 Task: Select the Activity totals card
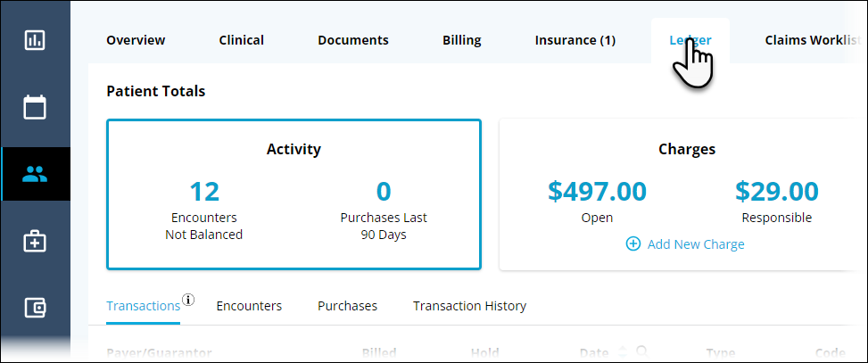click(293, 194)
